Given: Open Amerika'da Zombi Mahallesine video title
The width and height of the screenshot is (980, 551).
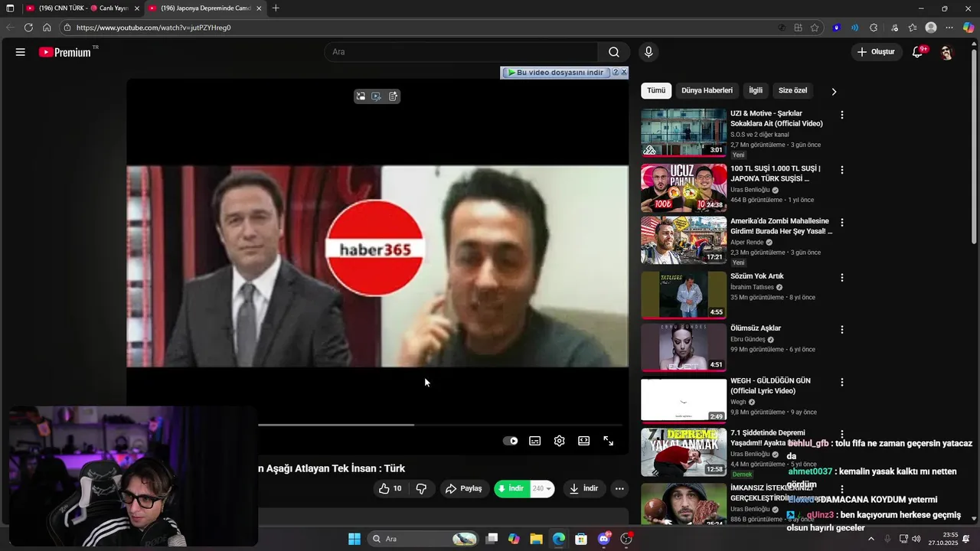Looking at the screenshot, I should pos(781,227).
